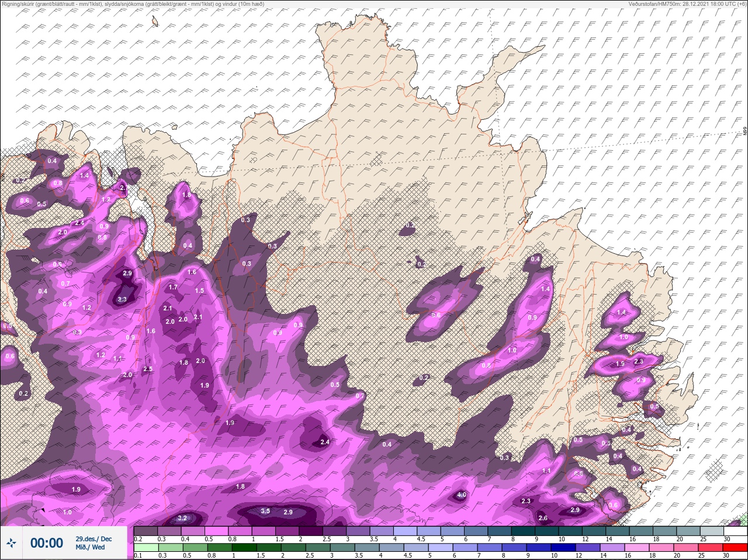Pick the bright red 30 swatch in rain scale
Viewport: 748px width, 560px height.
point(735,548)
